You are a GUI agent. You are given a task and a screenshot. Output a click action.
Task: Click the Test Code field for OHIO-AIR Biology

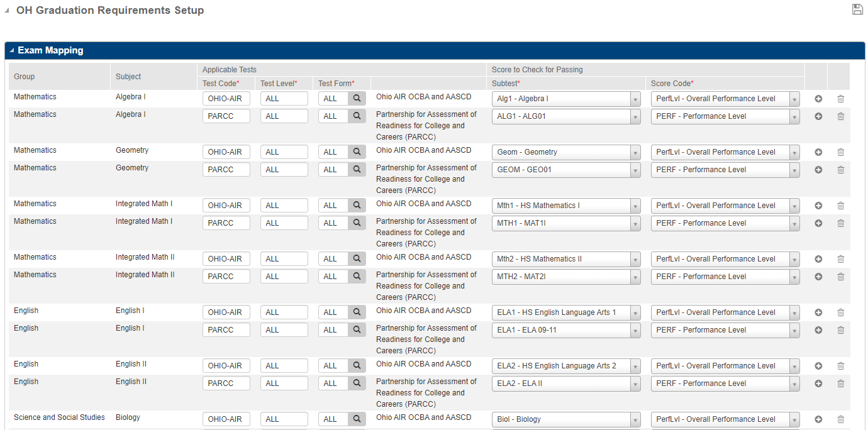226,419
